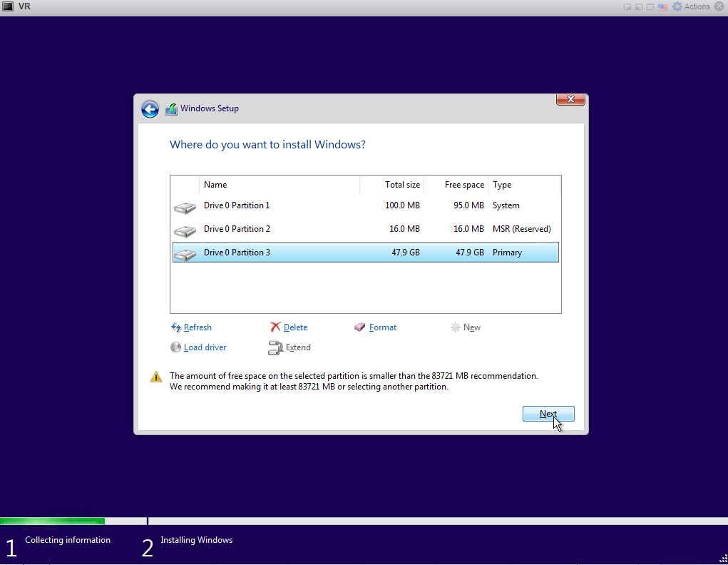The image size is (728, 565).
Task: Click the Installing Windows step label
Action: [x=196, y=540]
